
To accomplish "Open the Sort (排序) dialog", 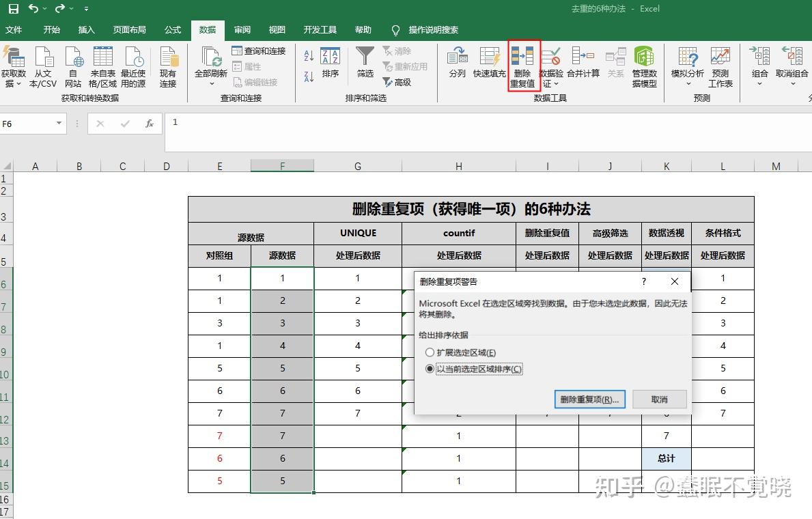I will click(330, 63).
